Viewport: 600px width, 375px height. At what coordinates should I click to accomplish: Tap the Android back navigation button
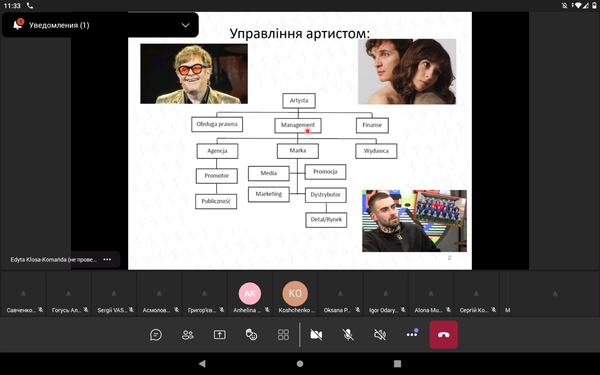click(202, 364)
